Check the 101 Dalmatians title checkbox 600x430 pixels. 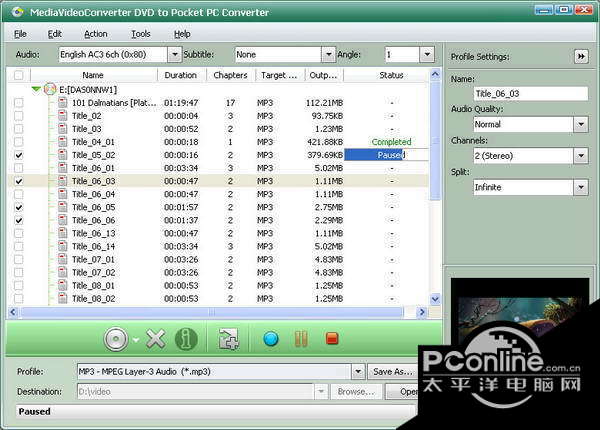pos(18,103)
